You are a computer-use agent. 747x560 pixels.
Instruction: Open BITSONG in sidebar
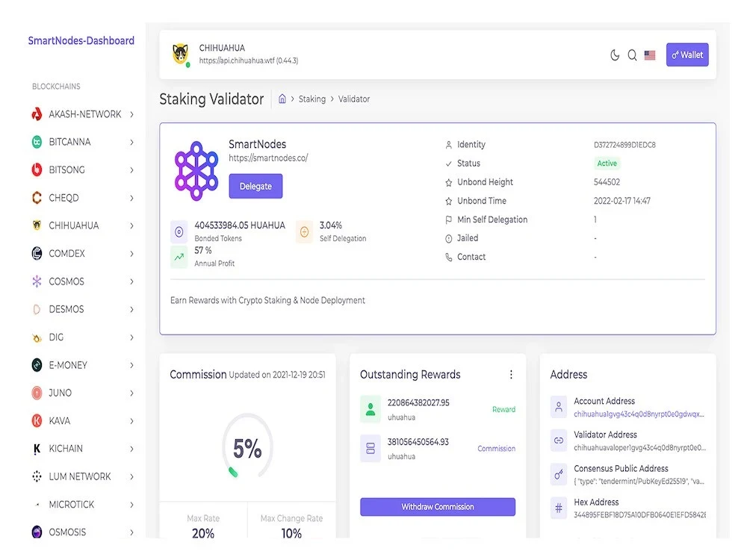(83, 170)
